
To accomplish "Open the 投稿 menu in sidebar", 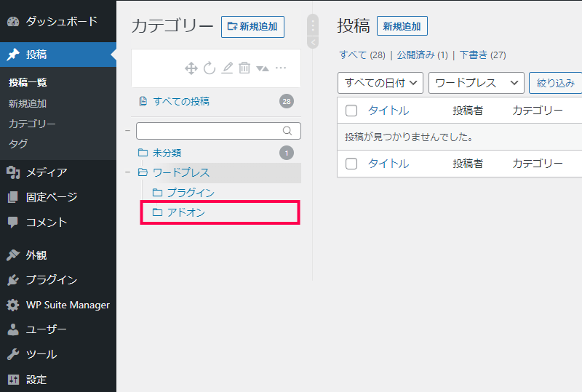I will pyautogui.click(x=58, y=55).
